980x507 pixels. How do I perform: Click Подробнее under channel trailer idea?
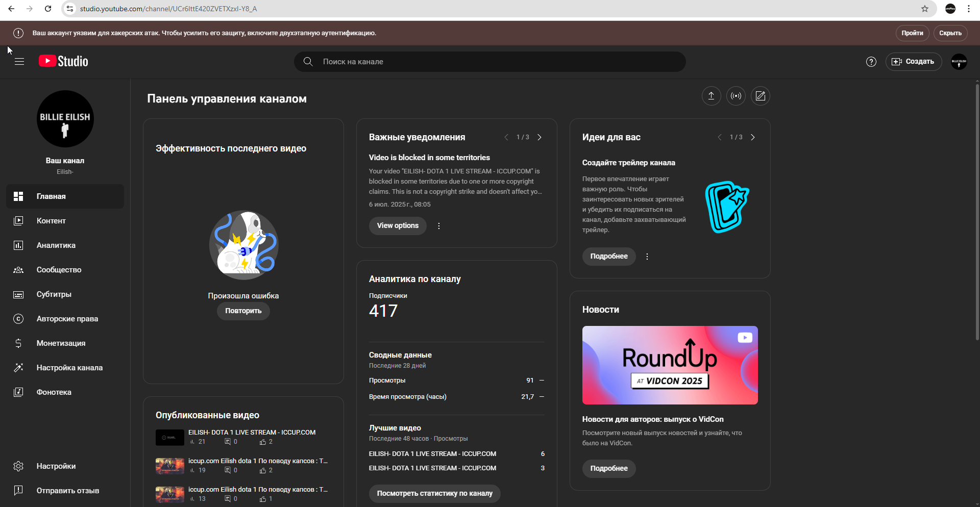(x=609, y=257)
